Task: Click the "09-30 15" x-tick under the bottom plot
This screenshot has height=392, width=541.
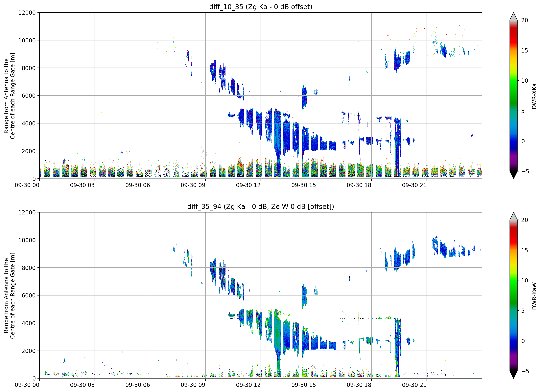Action: (x=304, y=385)
